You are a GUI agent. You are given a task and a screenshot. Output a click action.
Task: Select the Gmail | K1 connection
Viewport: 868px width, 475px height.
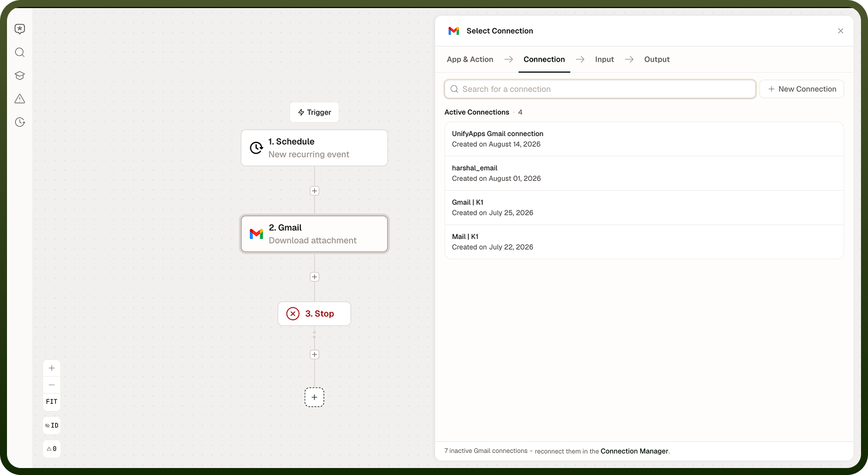[x=644, y=208]
